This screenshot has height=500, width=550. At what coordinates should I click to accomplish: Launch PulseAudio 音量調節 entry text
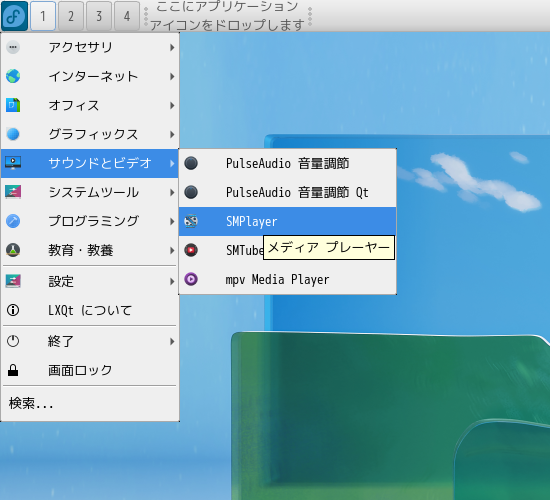[288, 163]
